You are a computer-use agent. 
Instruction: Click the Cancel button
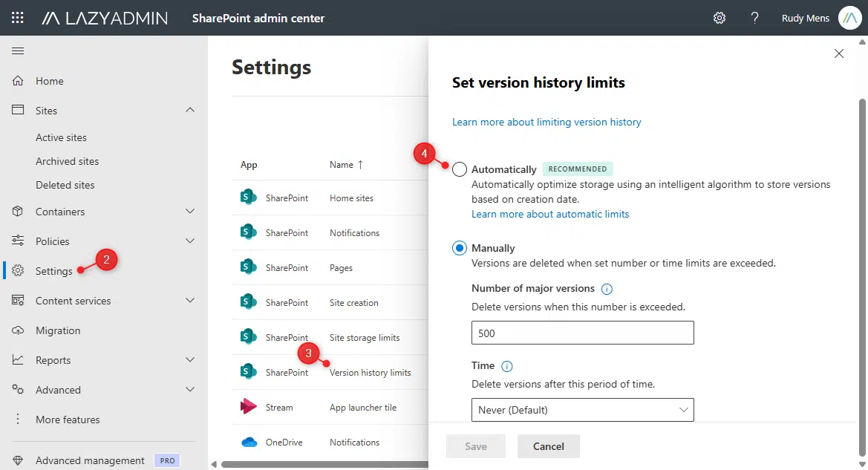[548, 446]
